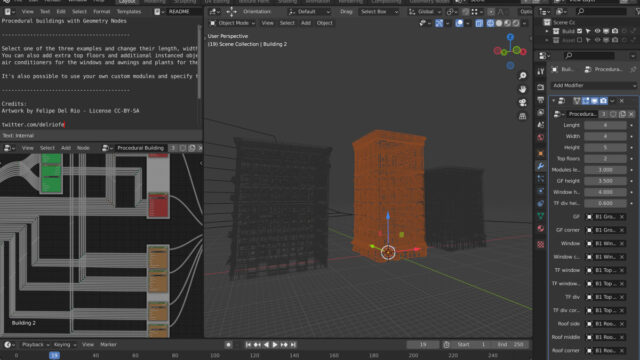The height and width of the screenshot is (360, 640).
Task: Click the current frame field showing 19
Action: click(423, 344)
